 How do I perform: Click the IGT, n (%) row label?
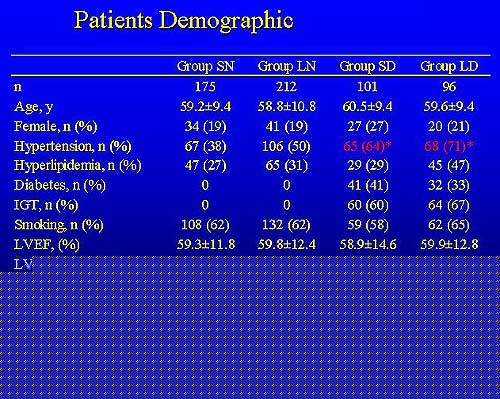pyautogui.click(x=46, y=205)
